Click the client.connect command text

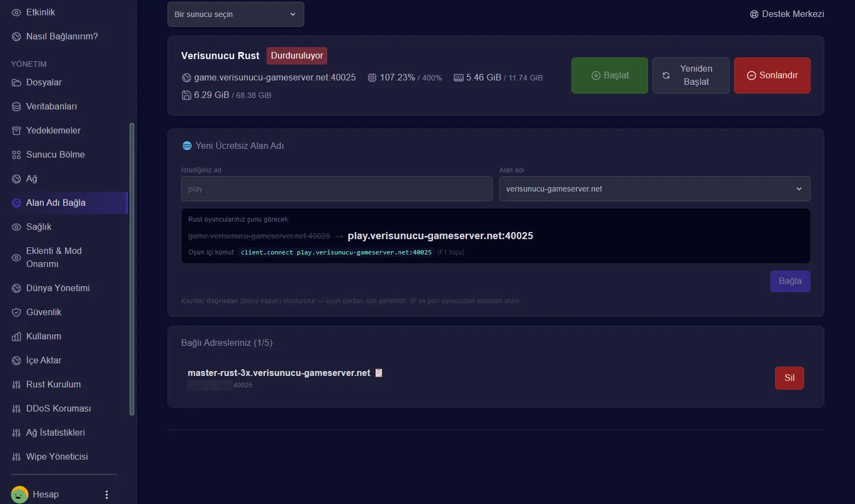pos(336,252)
